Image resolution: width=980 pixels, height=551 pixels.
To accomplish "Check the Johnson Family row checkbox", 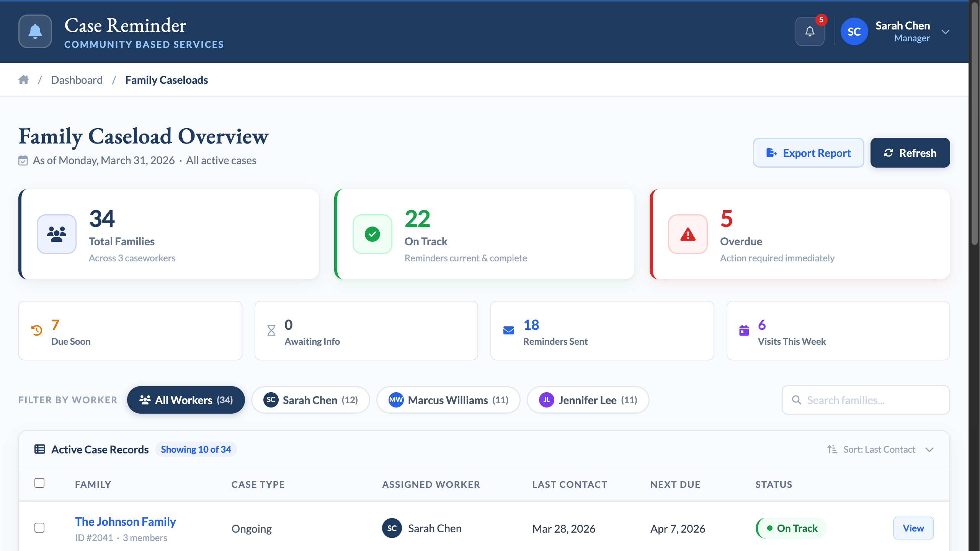I will [x=39, y=528].
